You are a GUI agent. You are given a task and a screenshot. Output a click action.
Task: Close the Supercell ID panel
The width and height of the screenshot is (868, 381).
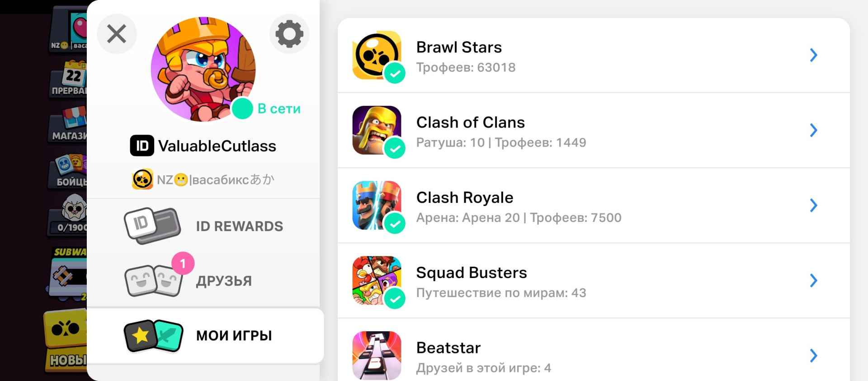pyautogui.click(x=117, y=34)
